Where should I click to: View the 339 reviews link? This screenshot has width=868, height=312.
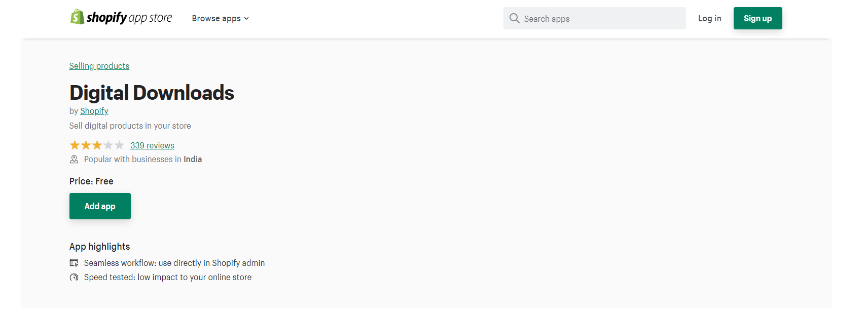pos(152,145)
